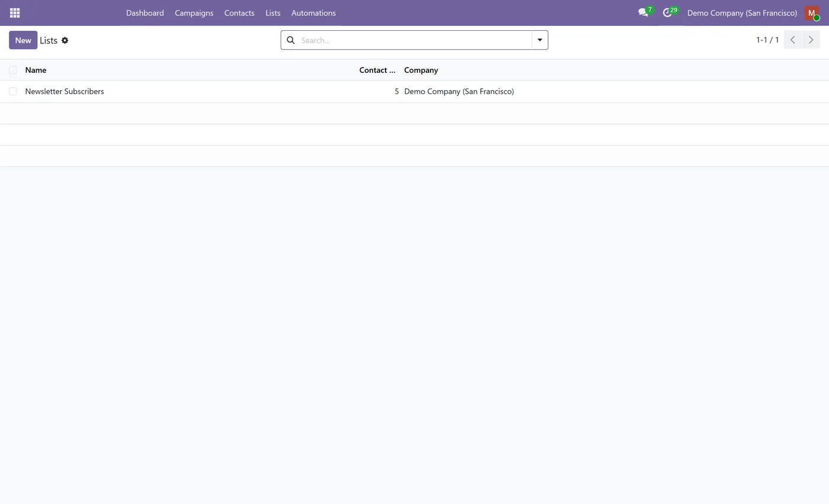Open the Newsletter Subscribers list
This screenshot has width=829, height=504.
[x=65, y=91]
